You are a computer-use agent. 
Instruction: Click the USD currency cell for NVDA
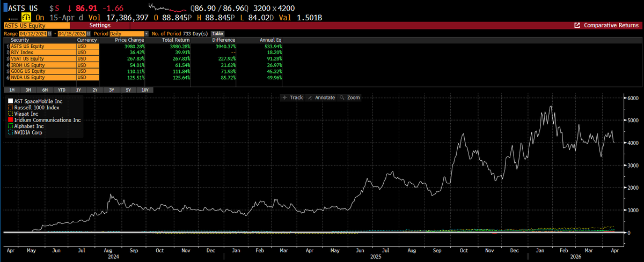click(x=88, y=77)
